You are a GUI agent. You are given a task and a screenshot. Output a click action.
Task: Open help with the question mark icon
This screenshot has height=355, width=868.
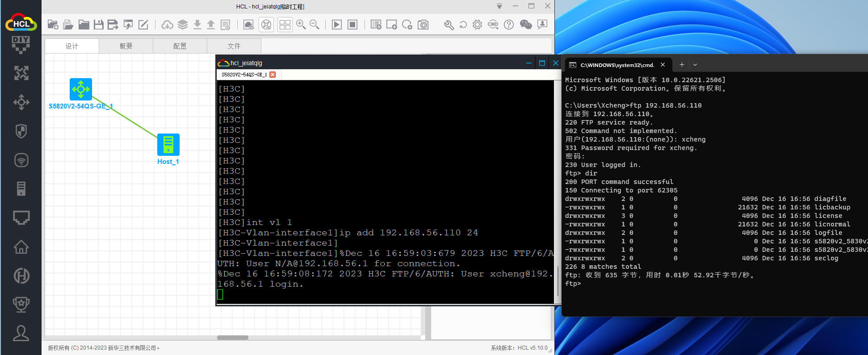(x=509, y=25)
